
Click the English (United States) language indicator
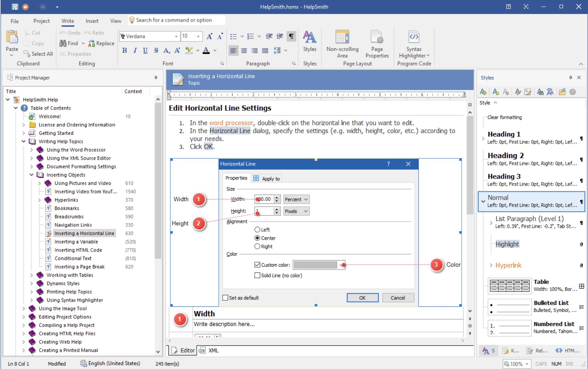[110, 363]
